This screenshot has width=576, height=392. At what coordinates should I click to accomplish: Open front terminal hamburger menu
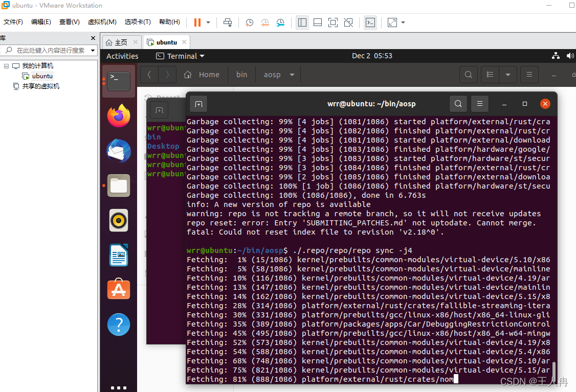click(480, 104)
